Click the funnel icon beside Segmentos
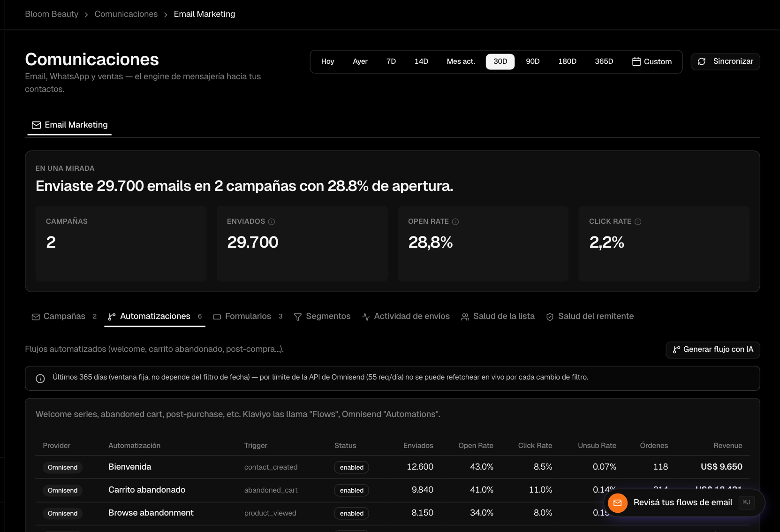Screen dimensions: 780x532 pyautogui.click(x=297, y=317)
